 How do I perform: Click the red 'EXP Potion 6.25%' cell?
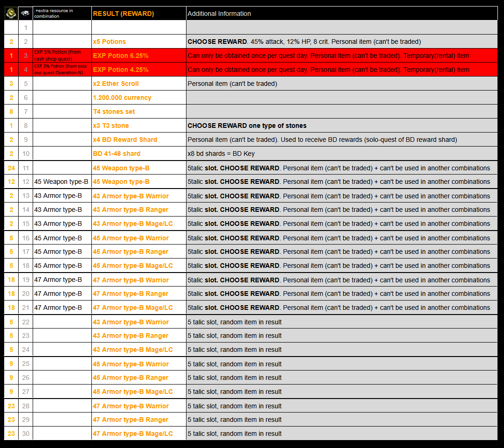(x=121, y=56)
